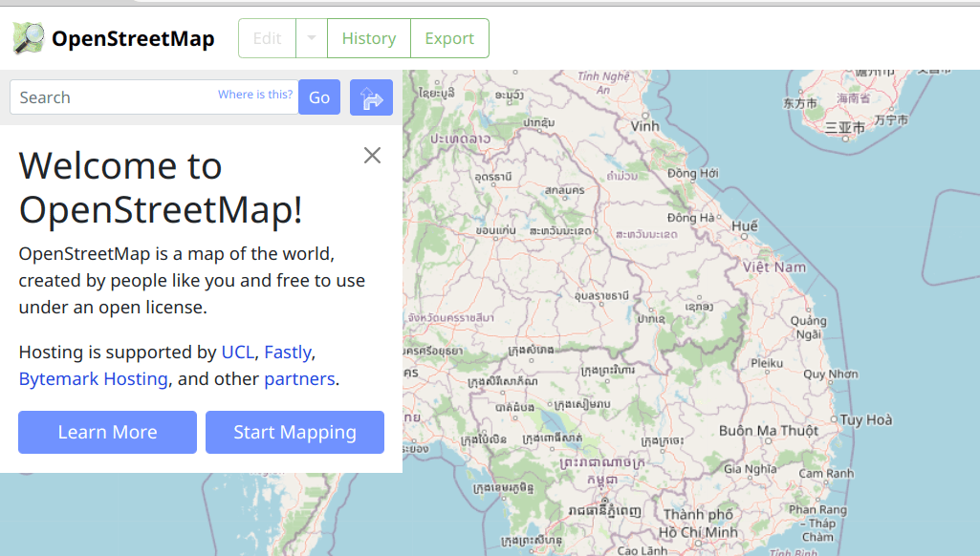Click the OpenStreetMap magnifier logo

tap(29, 38)
